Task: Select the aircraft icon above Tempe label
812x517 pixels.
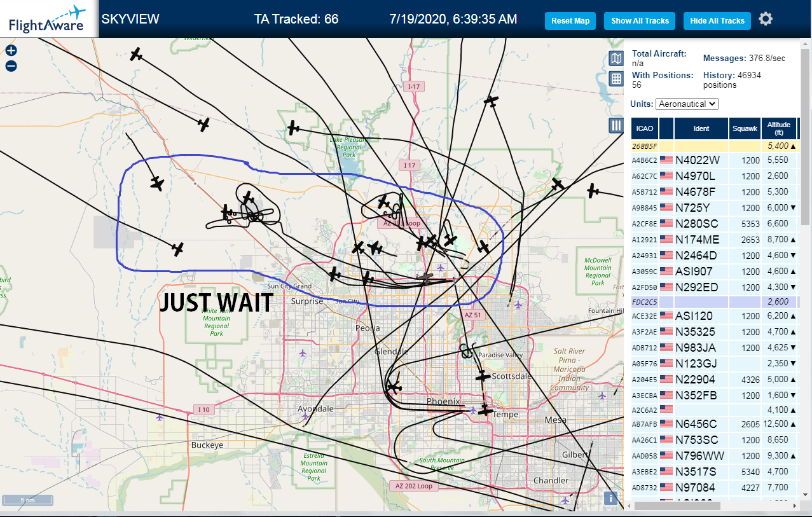Action: 486,410
